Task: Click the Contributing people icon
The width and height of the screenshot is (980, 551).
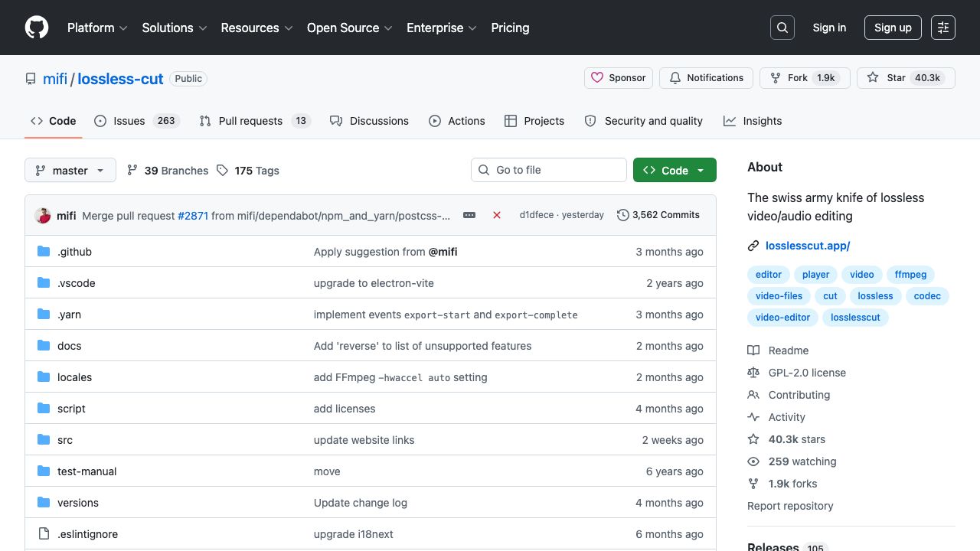Action: [x=753, y=395]
